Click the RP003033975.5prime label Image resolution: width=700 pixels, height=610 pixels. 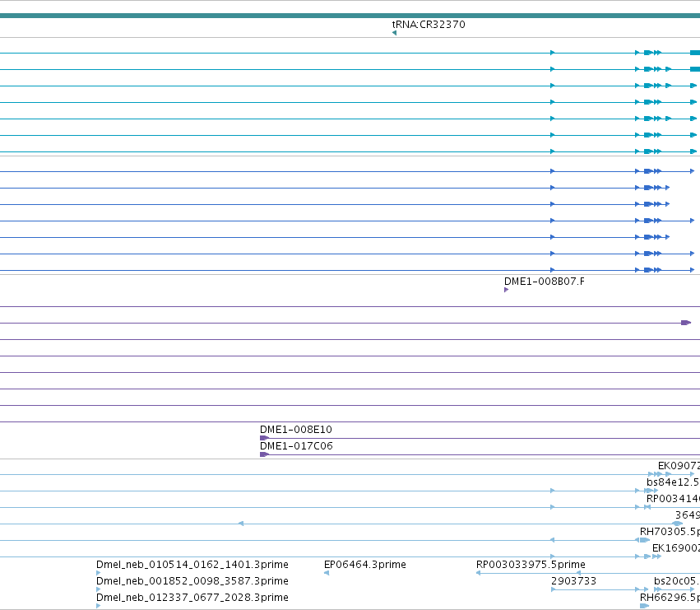coord(531,565)
